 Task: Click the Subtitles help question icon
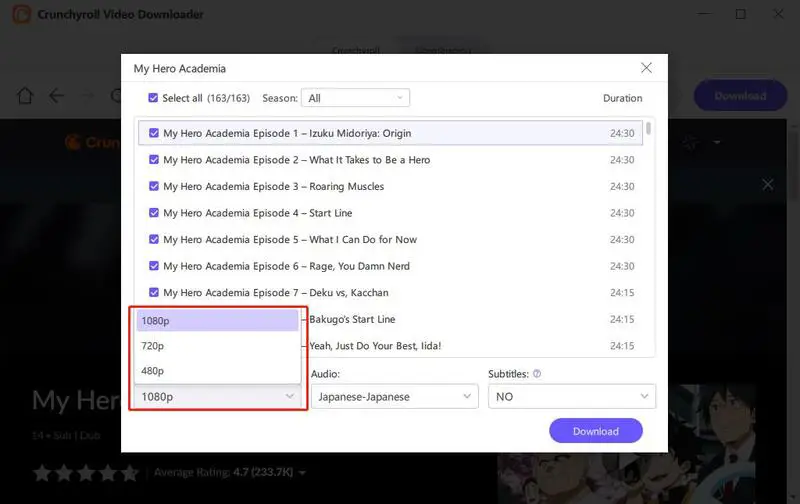537,374
